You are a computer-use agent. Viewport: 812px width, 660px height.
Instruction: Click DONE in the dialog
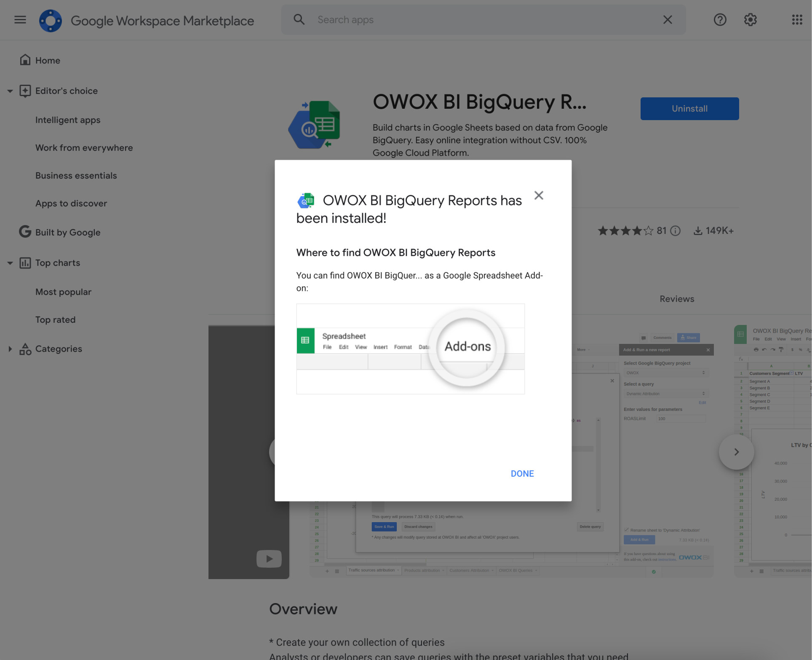[522, 473]
